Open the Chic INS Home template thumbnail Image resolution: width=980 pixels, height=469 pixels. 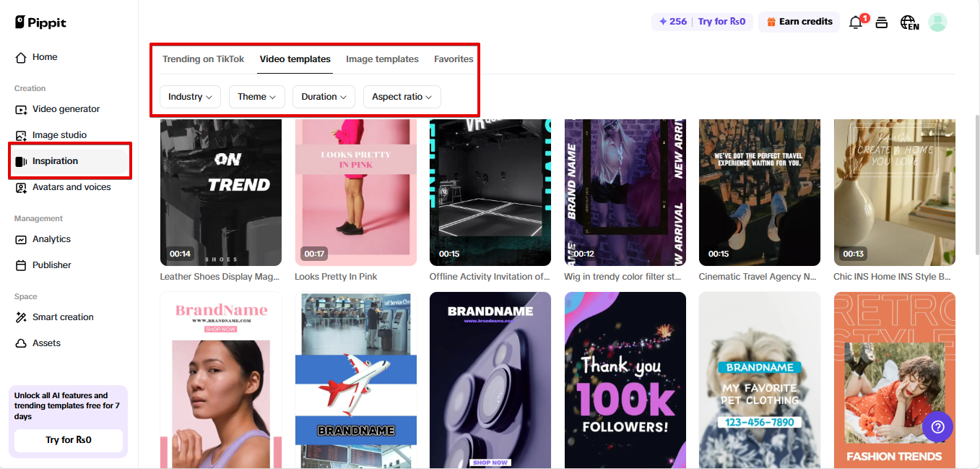click(x=895, y=192)
